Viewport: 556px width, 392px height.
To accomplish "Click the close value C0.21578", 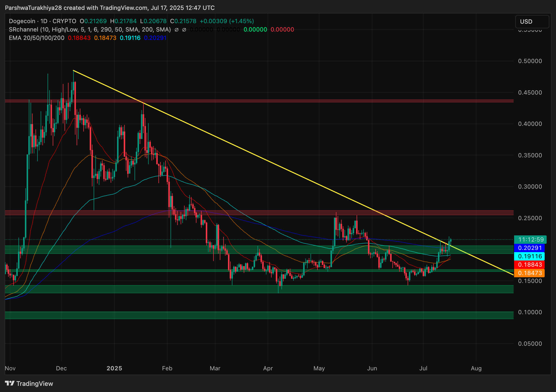I will tap(183, 21).
